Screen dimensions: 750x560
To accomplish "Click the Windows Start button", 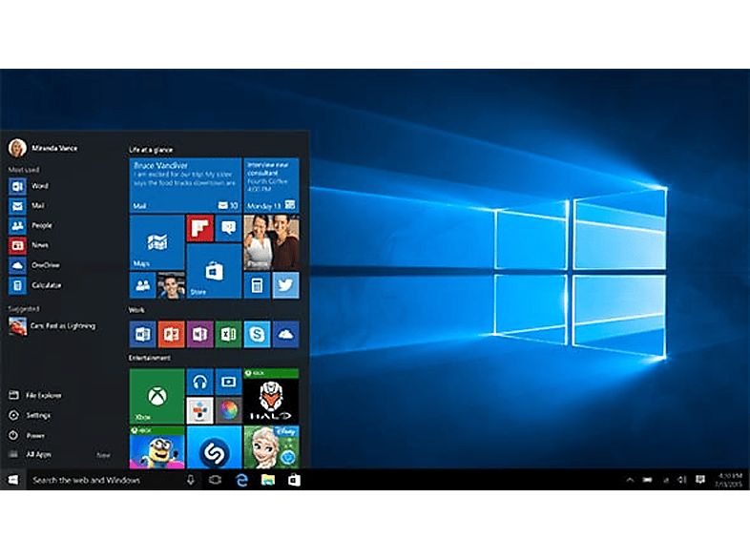I will [x=13, y=480].
